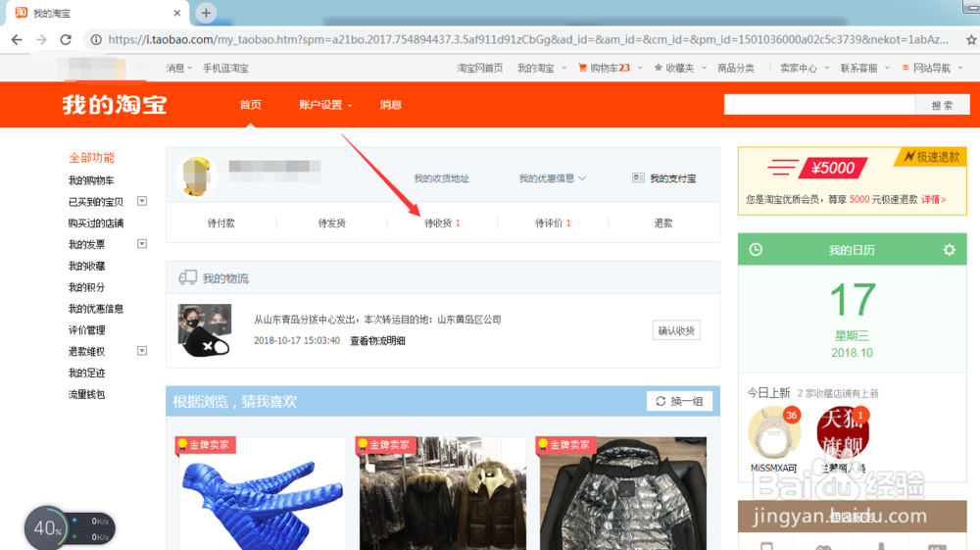Expand 退款维权 submenu arrow

[142, 351]
